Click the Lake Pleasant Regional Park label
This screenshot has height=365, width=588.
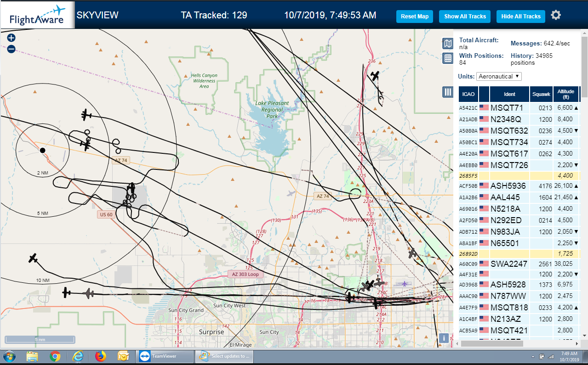pyautogui.click(x=272, y=110)
